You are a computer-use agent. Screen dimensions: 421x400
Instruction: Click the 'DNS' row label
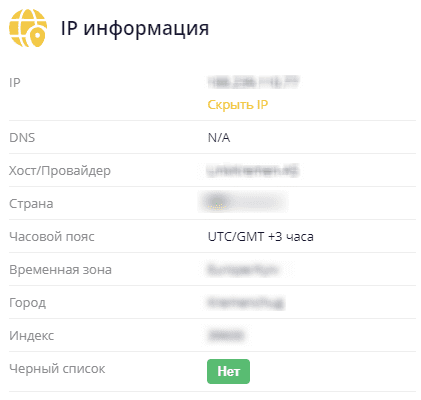(x=22, y=137)
